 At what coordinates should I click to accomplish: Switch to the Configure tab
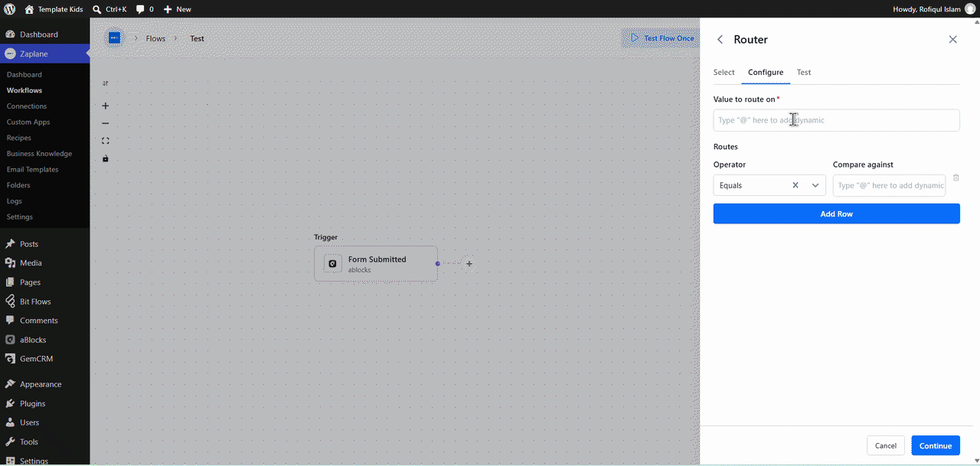pyautogui.click(x=766, y=73)
